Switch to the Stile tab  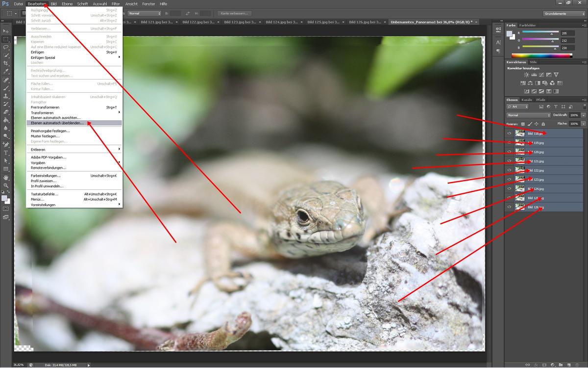coord(533,62)
